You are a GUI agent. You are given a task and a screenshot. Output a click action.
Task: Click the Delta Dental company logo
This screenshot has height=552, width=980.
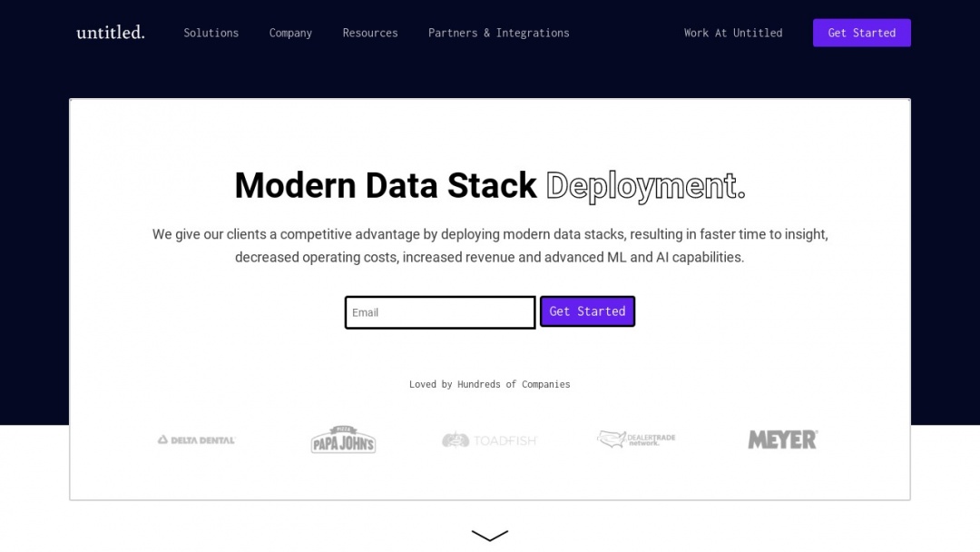pyautogui.click(x=195, y=439)
